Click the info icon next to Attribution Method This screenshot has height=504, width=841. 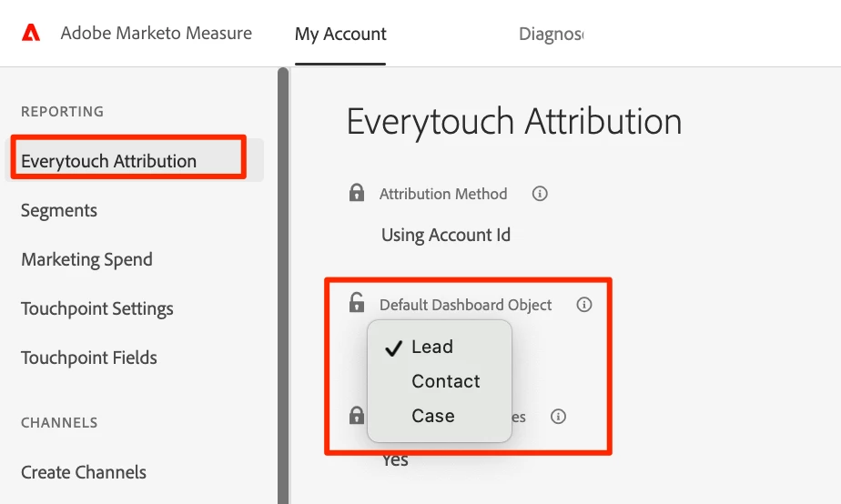point(540,194)
